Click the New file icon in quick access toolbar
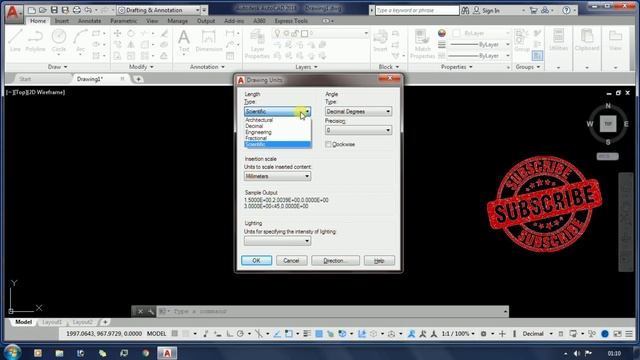This screenshot has width=640, height=360. (32, 10)
